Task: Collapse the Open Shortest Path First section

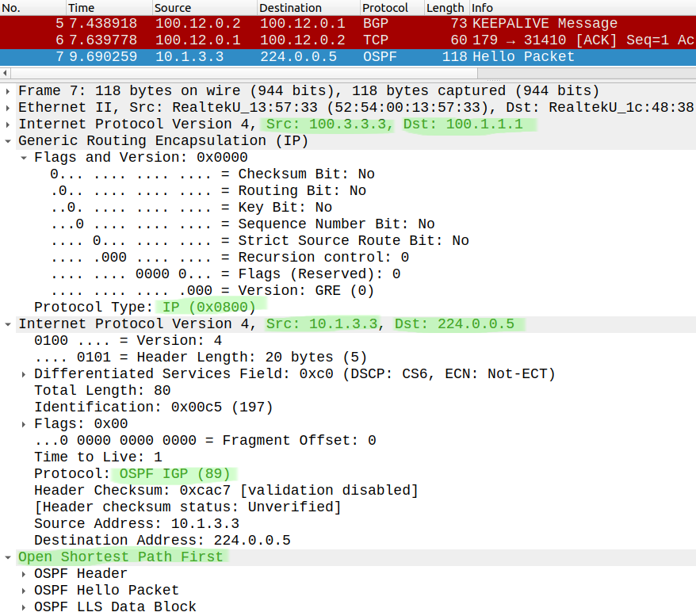Action: 8,557
